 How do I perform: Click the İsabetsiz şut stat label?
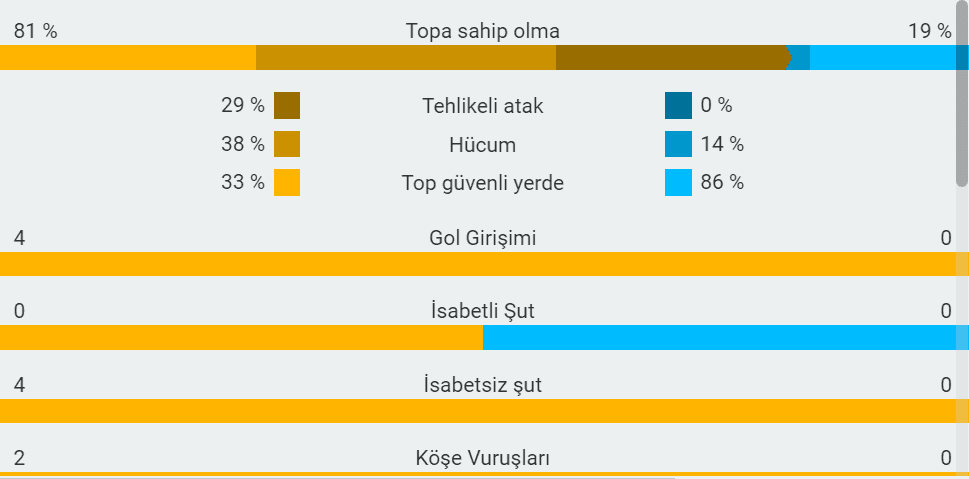483,385
